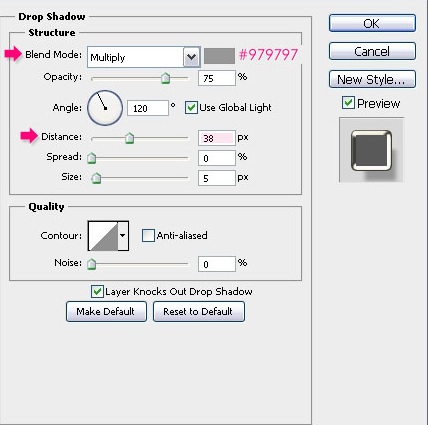
Task: Click the Distance slider handle
Action: click(x=129, y=138)
